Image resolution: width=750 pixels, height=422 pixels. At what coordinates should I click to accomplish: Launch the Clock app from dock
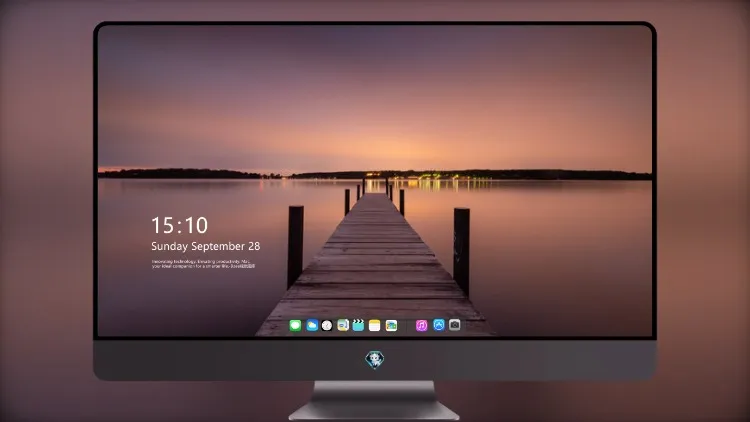pos(327,326)
